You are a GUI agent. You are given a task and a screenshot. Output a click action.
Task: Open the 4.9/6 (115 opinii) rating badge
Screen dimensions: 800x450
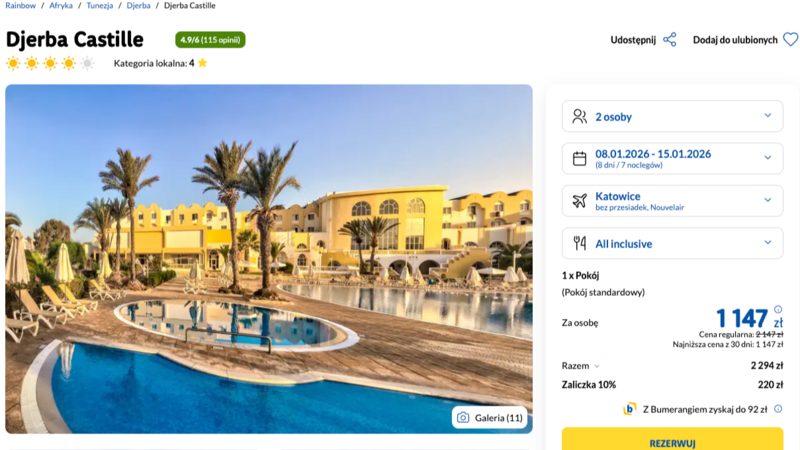point(210,40)
